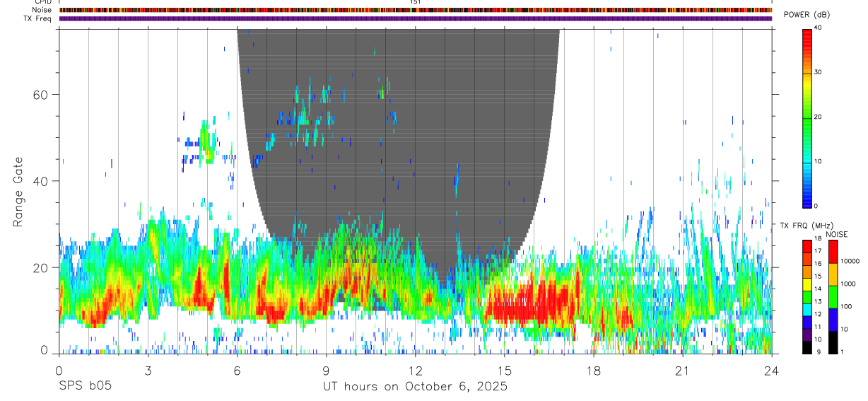Click the 24 hour tick on the UT axis
Image resolution: width=868 pixels, height=401 pixels.
(771, 370)
